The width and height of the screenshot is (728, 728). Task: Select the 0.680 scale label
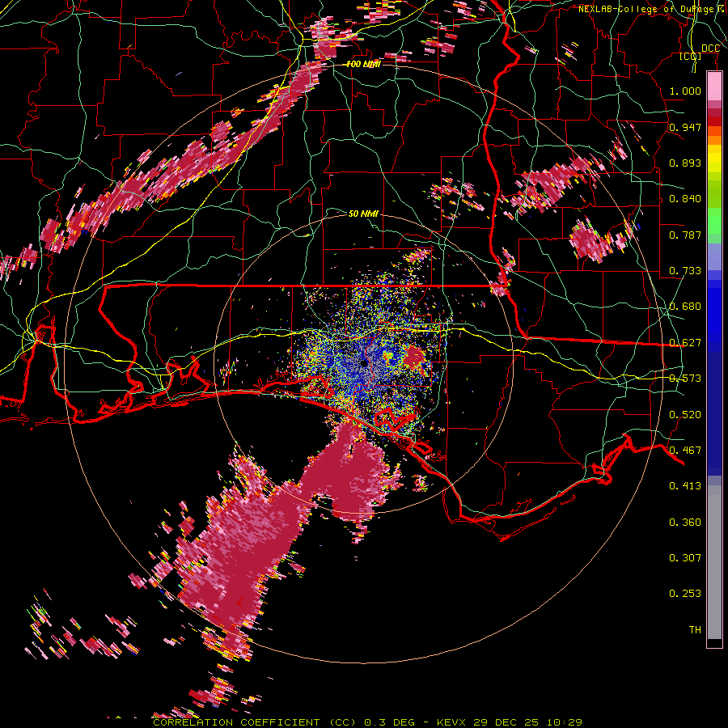(x=685, y=307)
